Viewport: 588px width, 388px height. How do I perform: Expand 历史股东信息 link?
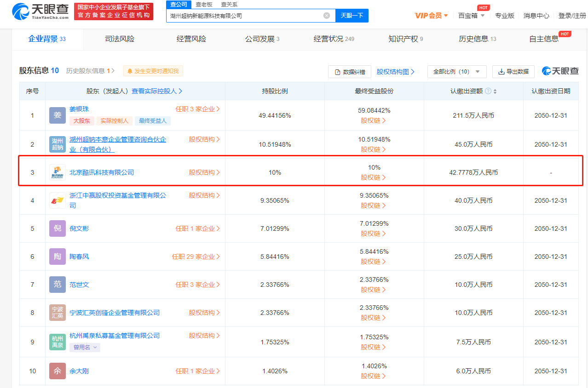click(x=90, y=71)
